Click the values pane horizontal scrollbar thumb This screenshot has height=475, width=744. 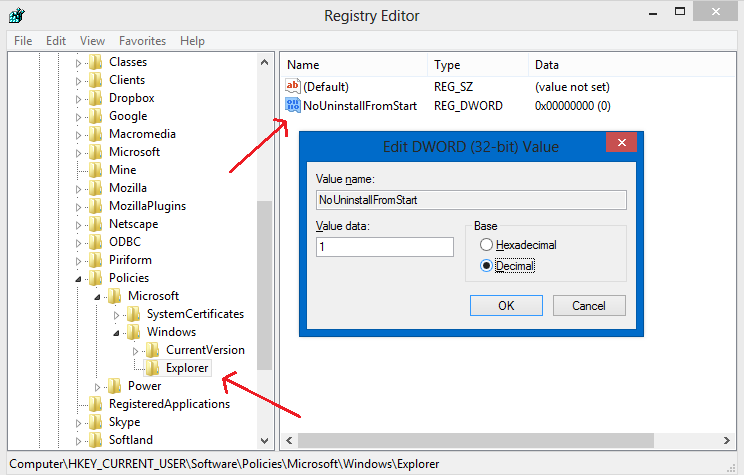pyautogui.click(x=475, y=440)
